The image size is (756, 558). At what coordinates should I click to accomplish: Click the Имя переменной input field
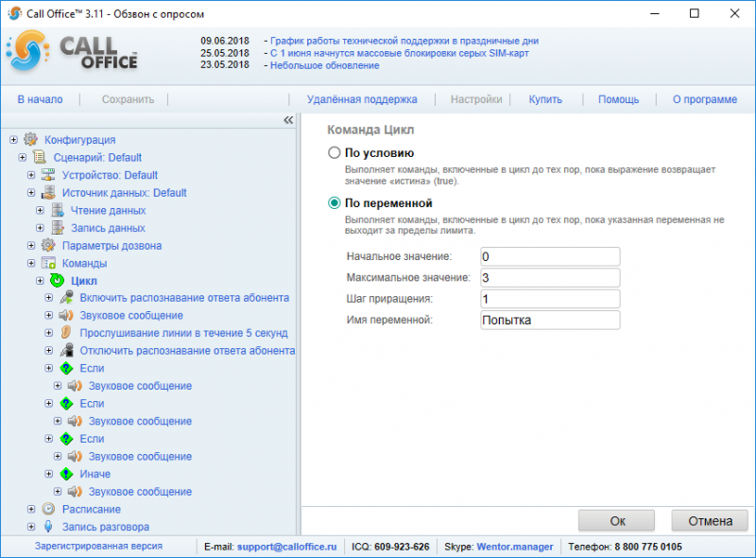coord(550,320)
